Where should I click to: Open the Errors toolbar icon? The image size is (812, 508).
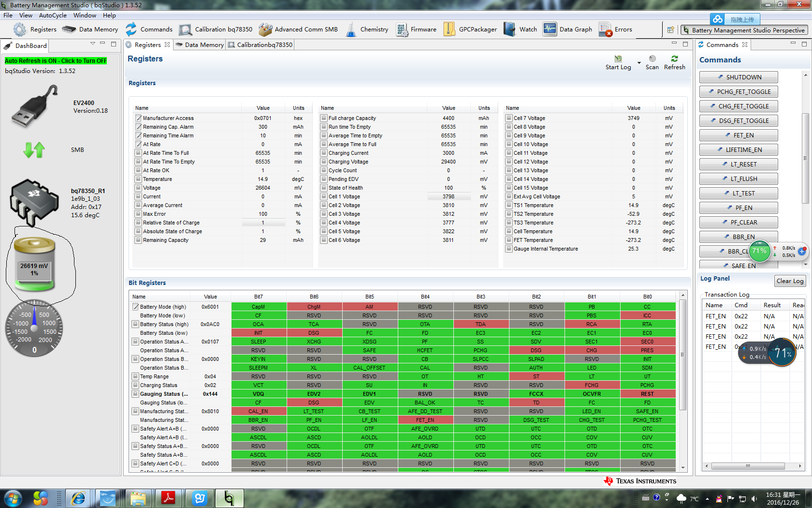[x=606, y=30]
